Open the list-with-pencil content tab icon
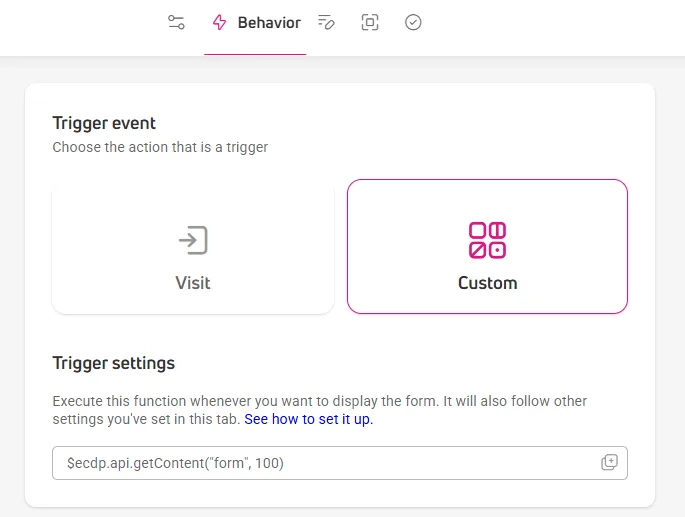 (326, 22)
